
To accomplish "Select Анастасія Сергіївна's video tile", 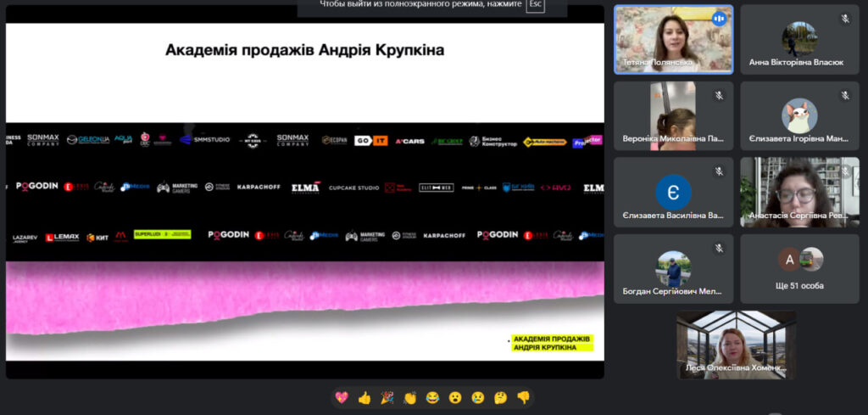I will (799, 193).
